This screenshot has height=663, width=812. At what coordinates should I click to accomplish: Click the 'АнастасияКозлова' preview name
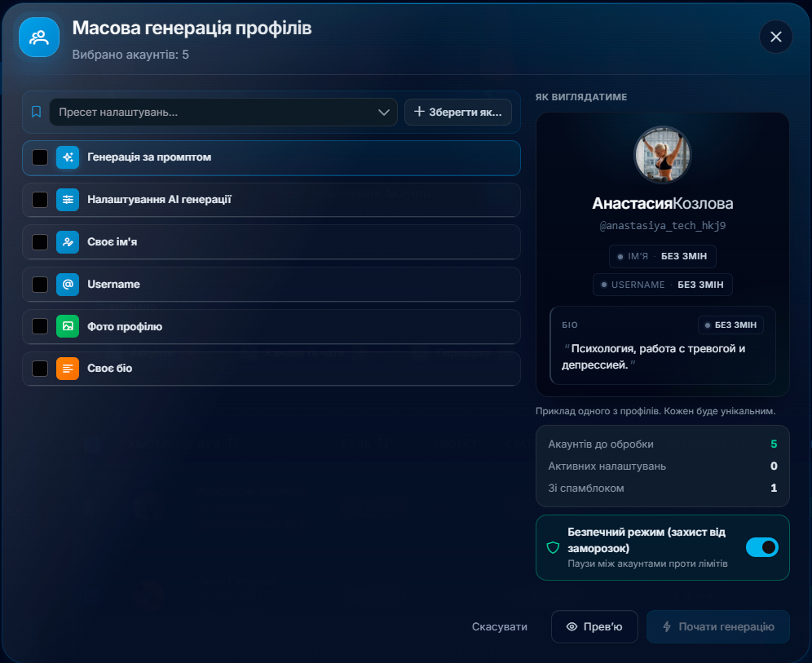pyautogui.click(x=662, y=204)
